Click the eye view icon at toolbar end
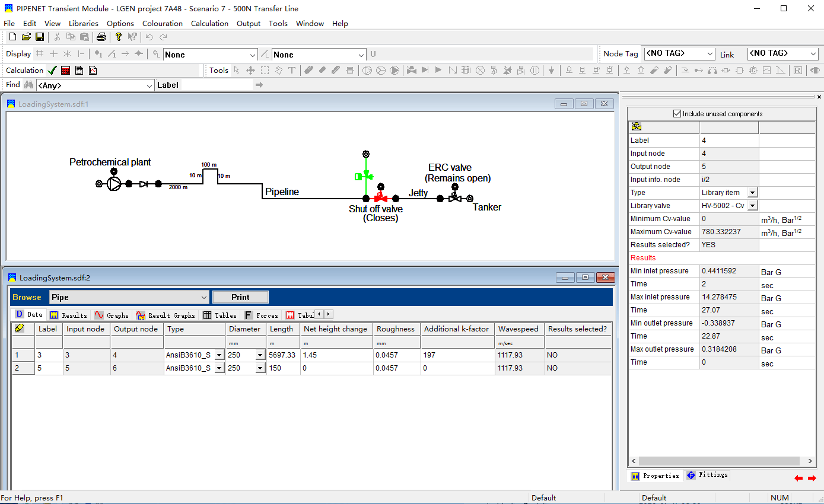Image resolution: width=824 pixels, height=504 pixels. tap(815, 70)
